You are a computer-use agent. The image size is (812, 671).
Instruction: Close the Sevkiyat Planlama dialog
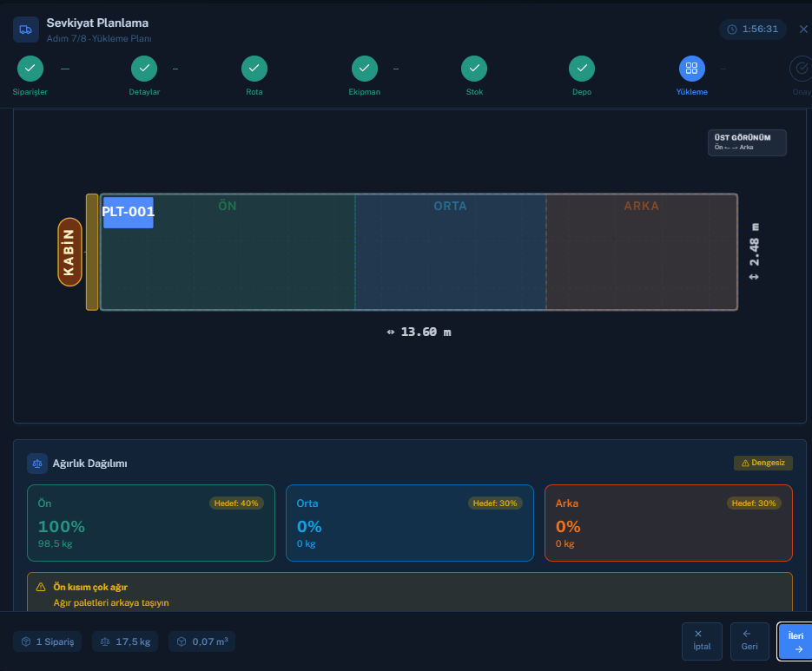(803, 30)
